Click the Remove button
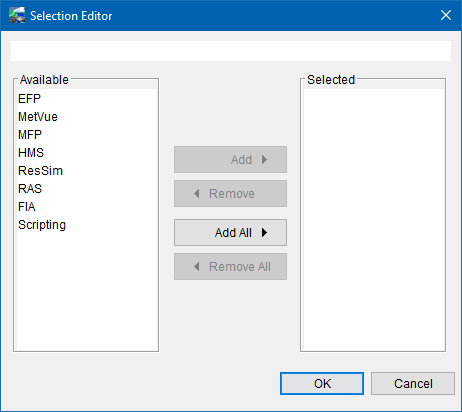This screenshot has width=462, height=412. (x=230, y=194)
